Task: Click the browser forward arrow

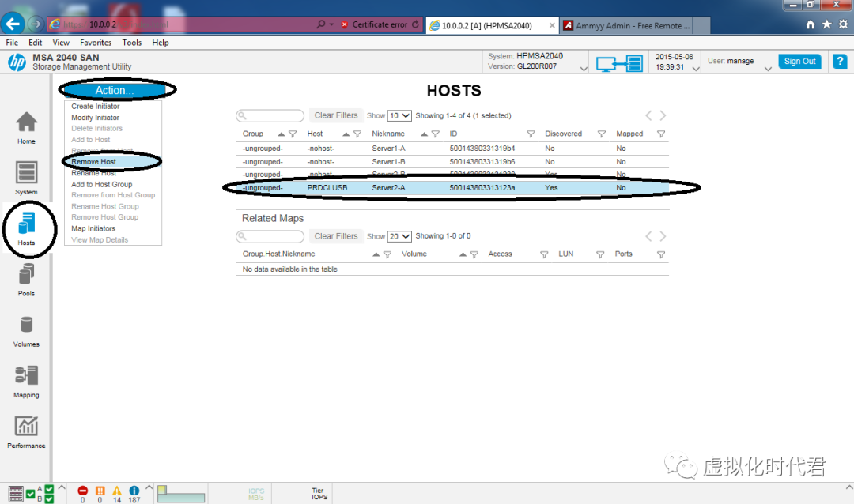Action: (36, 24)
